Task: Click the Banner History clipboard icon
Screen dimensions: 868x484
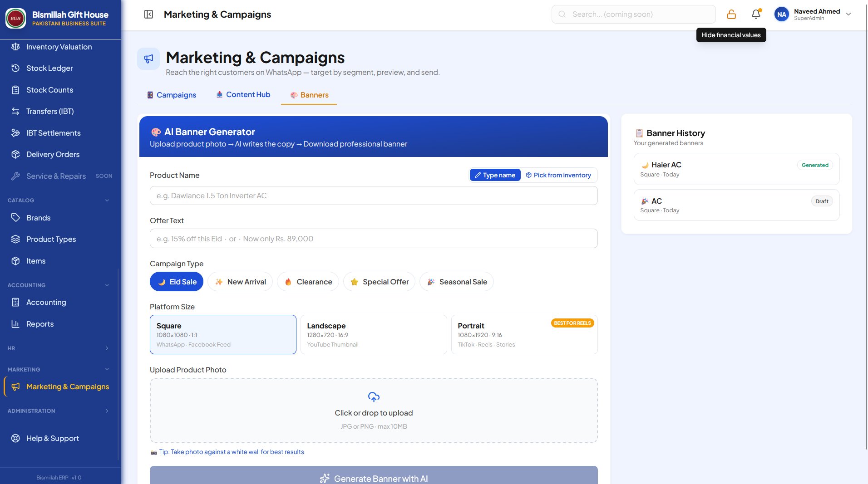Action: [x=639, y=133]
